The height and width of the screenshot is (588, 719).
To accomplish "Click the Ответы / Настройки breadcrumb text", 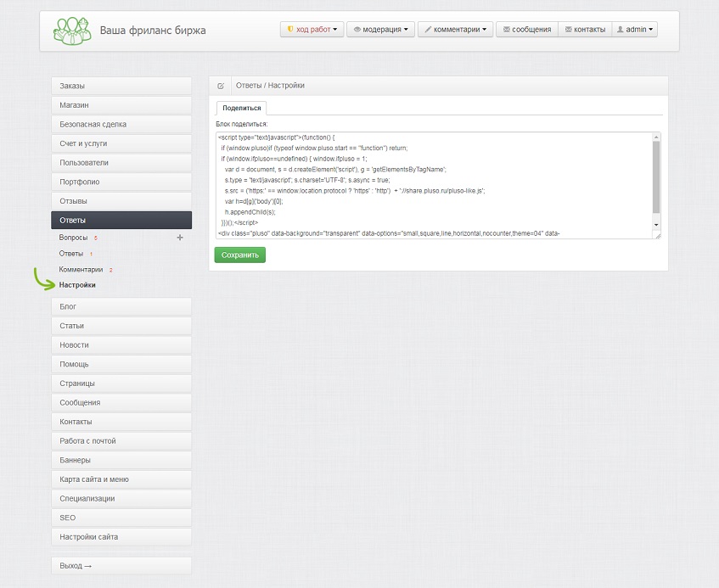I will pos(270,86).
